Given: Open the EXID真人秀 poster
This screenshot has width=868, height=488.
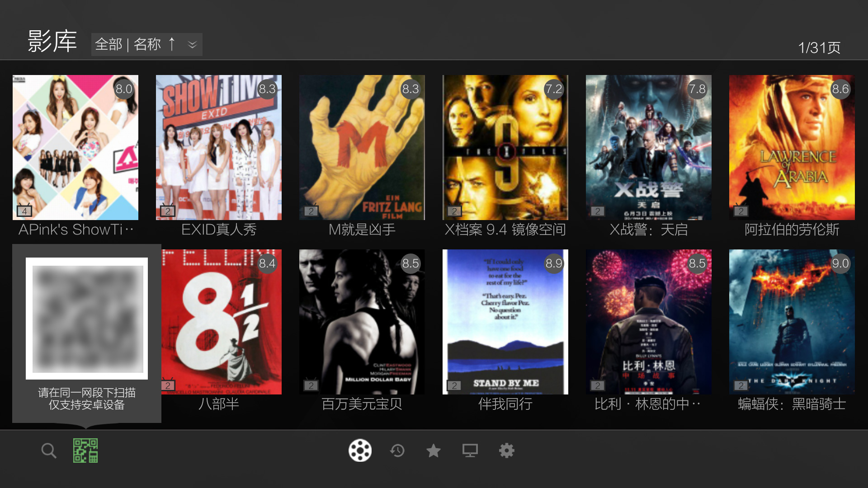Looking at the screenshot, I should 219,147.
